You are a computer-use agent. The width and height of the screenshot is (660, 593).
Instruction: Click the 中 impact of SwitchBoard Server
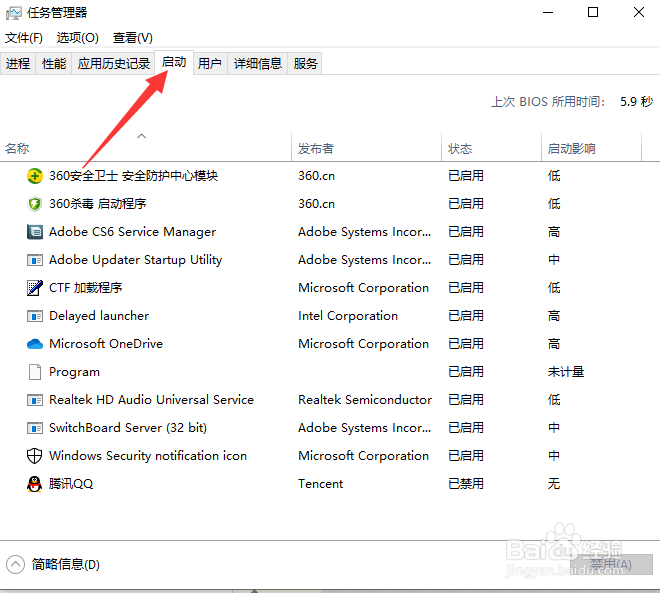[554, 428]
